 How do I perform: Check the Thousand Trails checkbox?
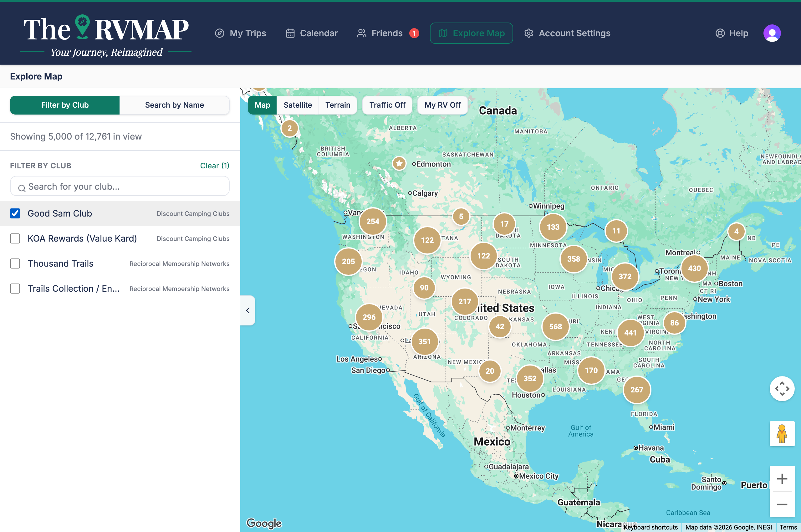[x=15, y=263]
